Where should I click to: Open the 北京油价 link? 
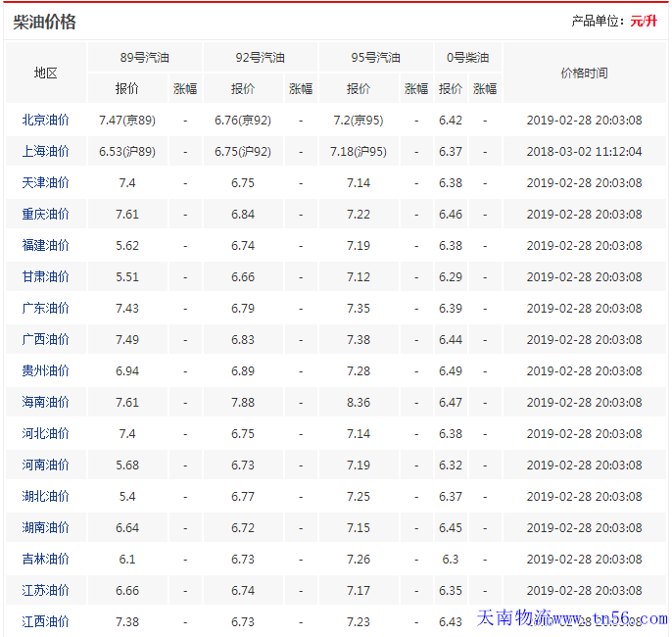point(45,120)
